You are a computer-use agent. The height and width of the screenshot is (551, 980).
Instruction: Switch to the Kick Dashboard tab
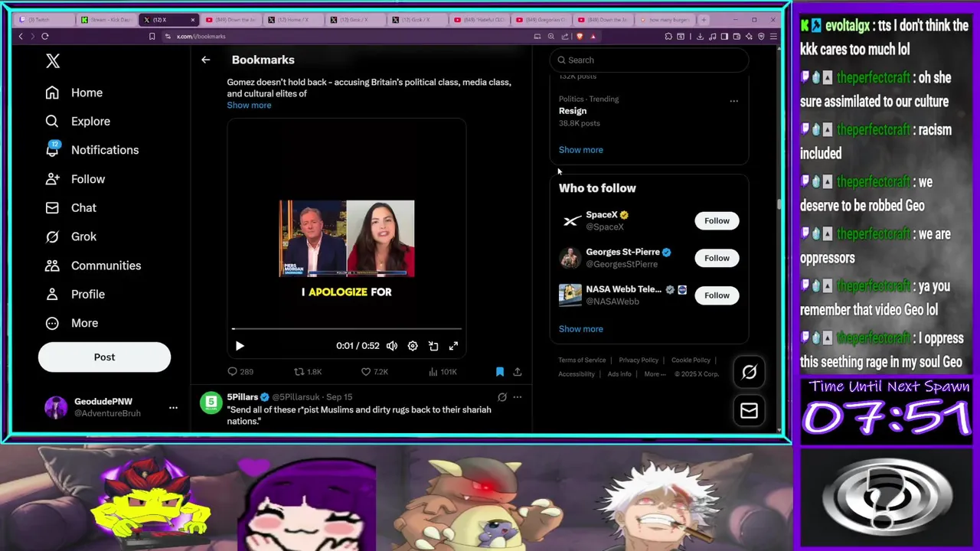(107, 20)
